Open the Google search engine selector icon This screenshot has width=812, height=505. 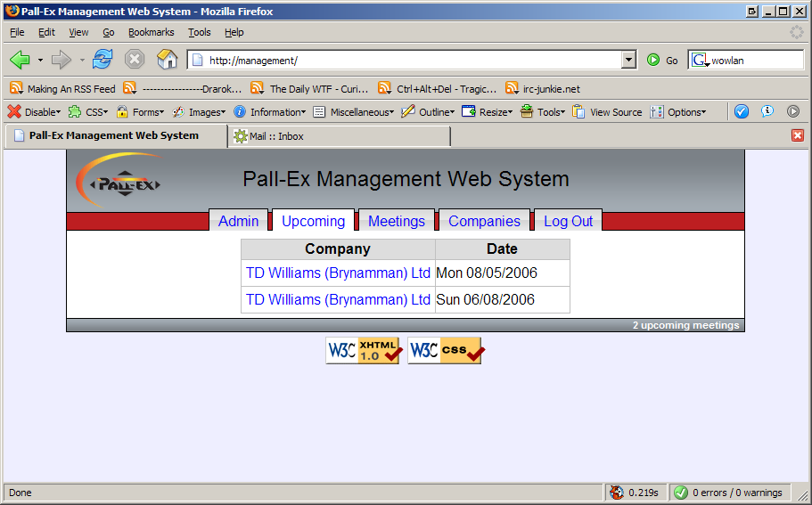tap(701, 60)
